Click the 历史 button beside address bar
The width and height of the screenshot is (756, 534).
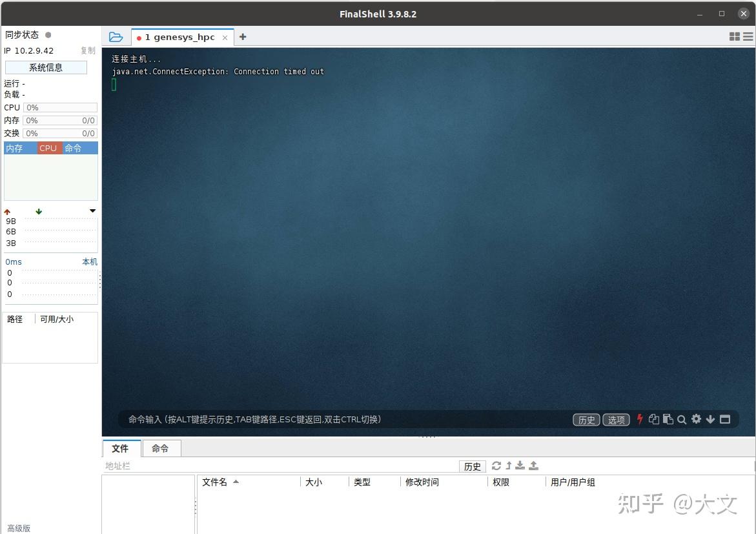pos(473,466)
